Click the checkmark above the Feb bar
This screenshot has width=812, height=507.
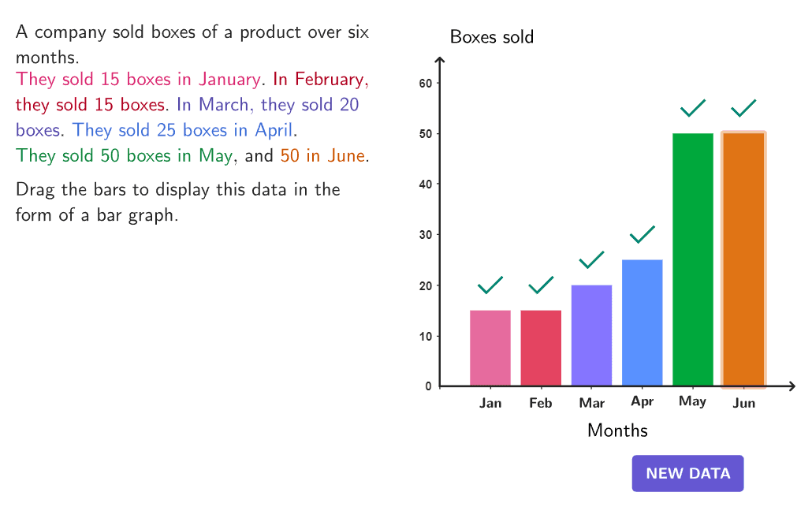(x=541, y=285)
